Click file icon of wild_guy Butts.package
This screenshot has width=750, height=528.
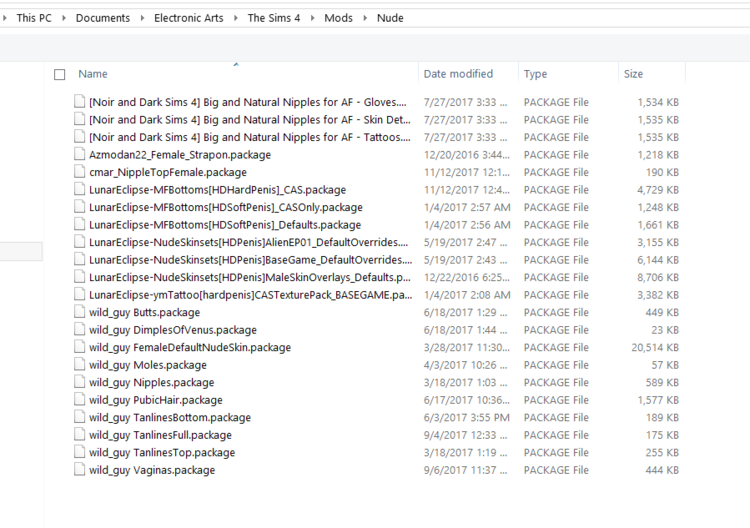point(79,312)
